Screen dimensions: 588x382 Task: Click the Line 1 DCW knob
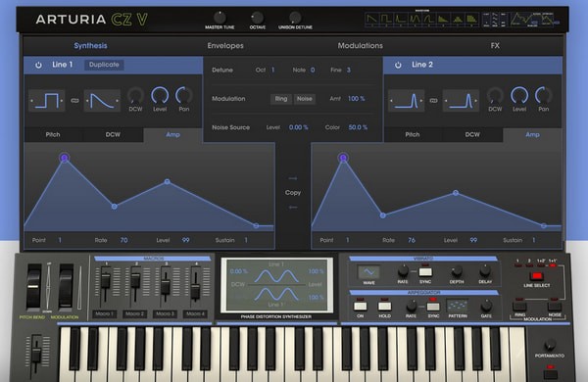[135, 96]
